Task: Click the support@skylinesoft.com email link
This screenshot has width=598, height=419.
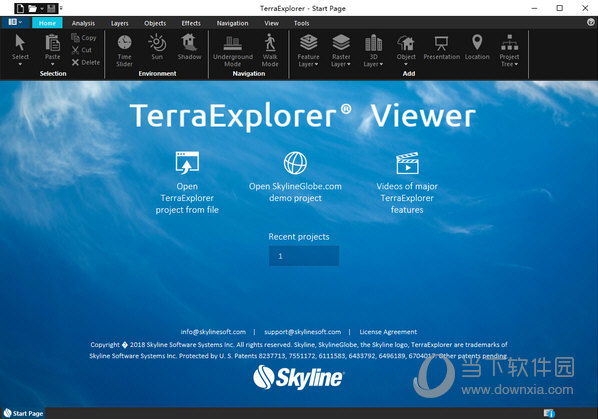Action: click(x=302, y=332)
